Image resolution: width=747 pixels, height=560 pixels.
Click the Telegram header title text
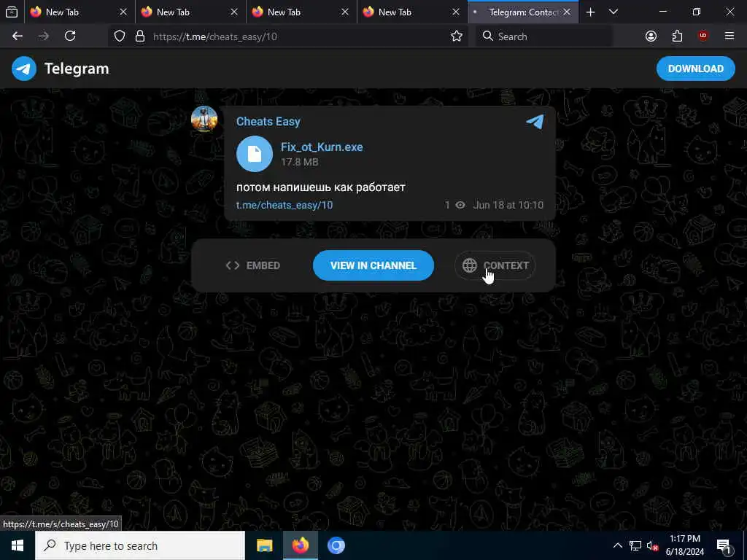pyautogui.click(x=77, y=69)
